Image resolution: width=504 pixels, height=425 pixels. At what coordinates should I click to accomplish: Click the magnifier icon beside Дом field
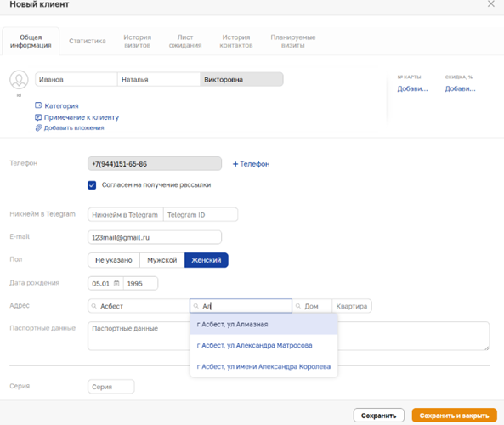click(298, 306)
